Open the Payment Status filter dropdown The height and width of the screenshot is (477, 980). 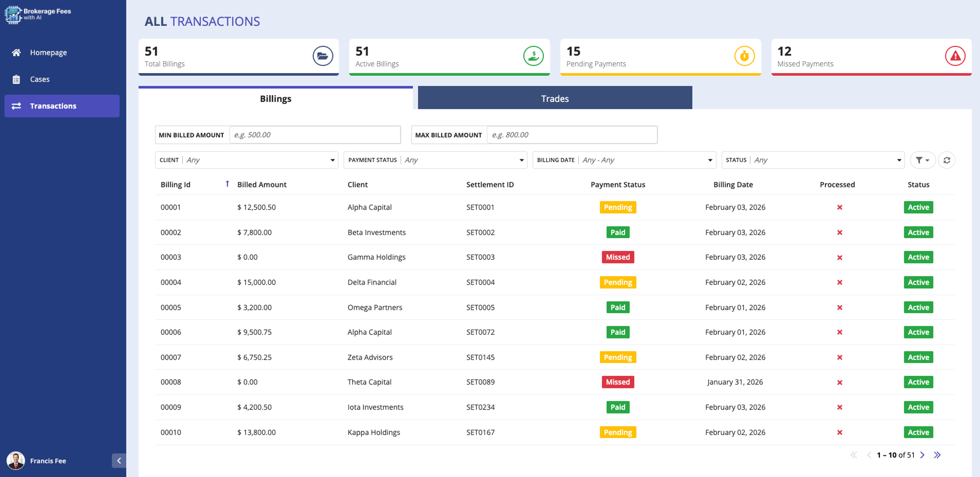(x=435, y=160)
